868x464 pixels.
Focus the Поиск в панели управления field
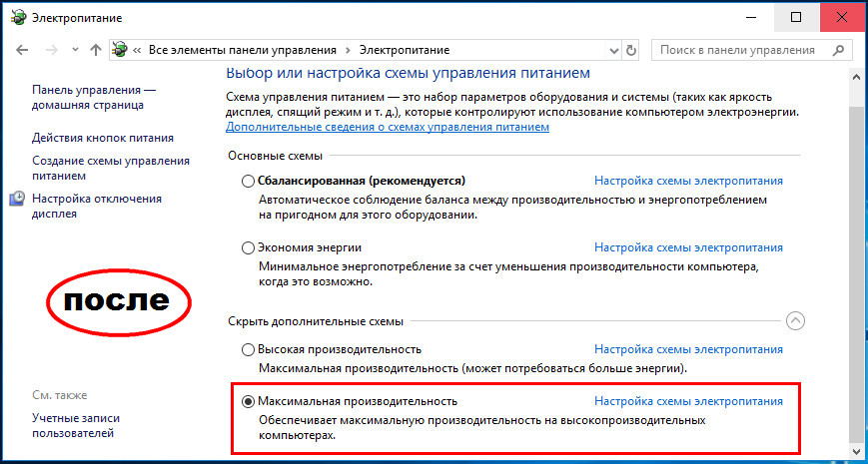[x=751, y=50]
